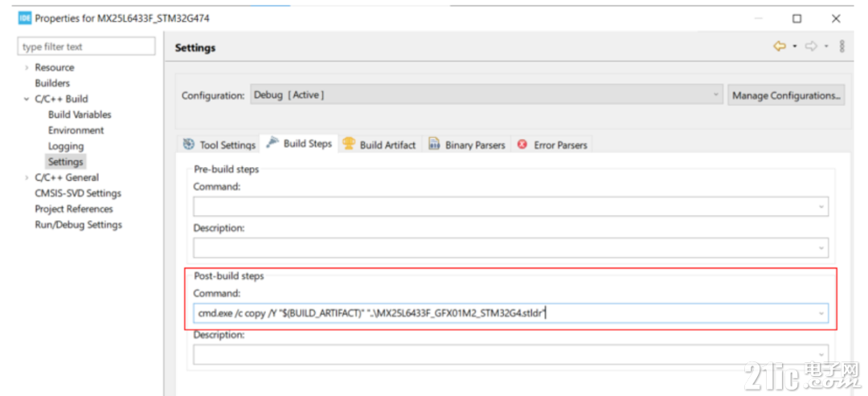Select Settings tree item
The width and height of the screenshot is (868, 396).
click(x=65, y=162)
